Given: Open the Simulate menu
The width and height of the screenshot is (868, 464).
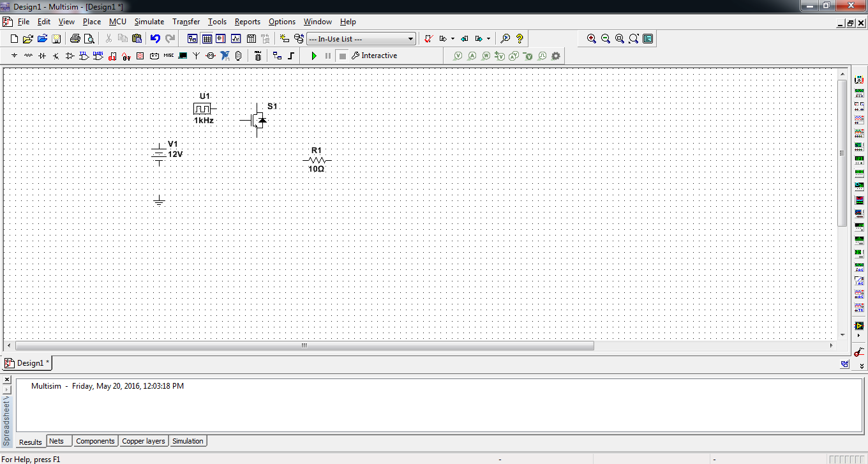Looking at the screenshot, I should [149, 21].
